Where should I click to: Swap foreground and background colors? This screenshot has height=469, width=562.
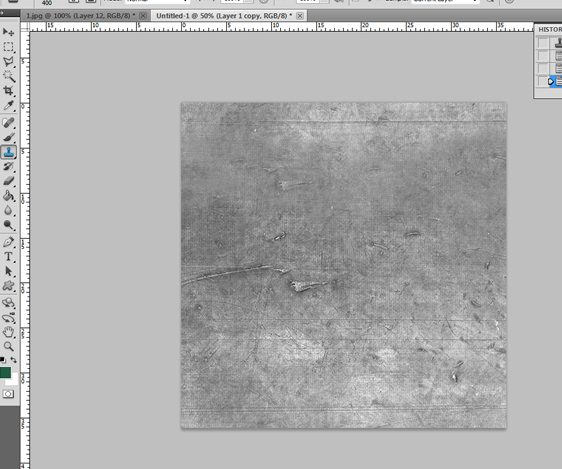14,359
